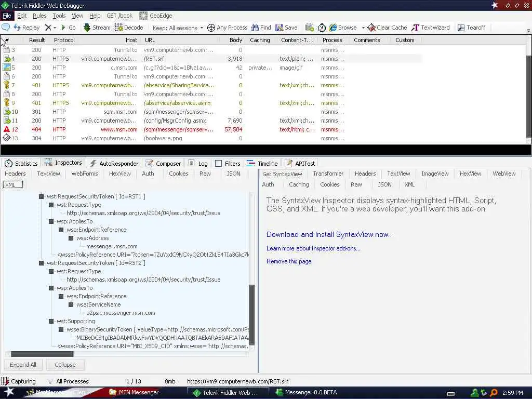
Task: Click the Remove this page link
Action: click(289, 261)
